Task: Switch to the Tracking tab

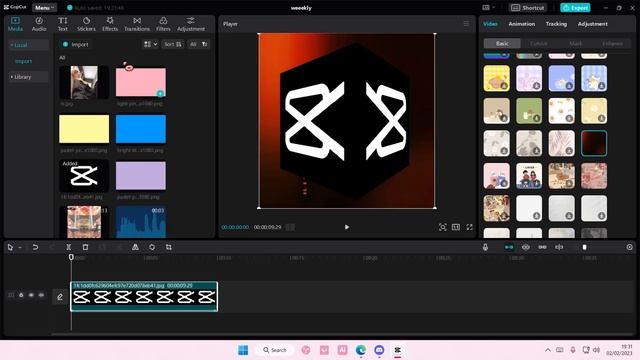Action: (556, 24)
